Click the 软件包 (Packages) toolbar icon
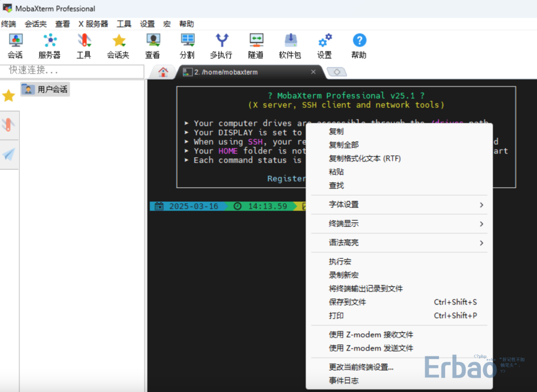 click(290, 46)
